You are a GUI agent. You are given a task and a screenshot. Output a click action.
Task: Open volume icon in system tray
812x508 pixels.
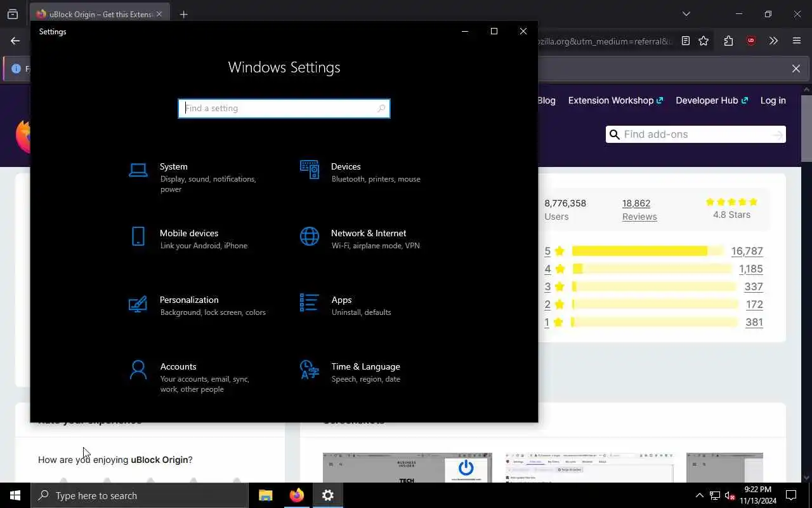[730, 495]
